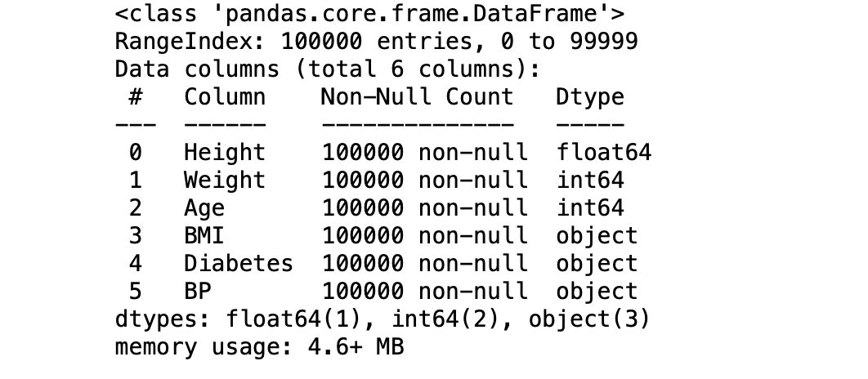Click the float64 dtype of Height
This screenshot has height=379, width=868.
pos(604,152)
